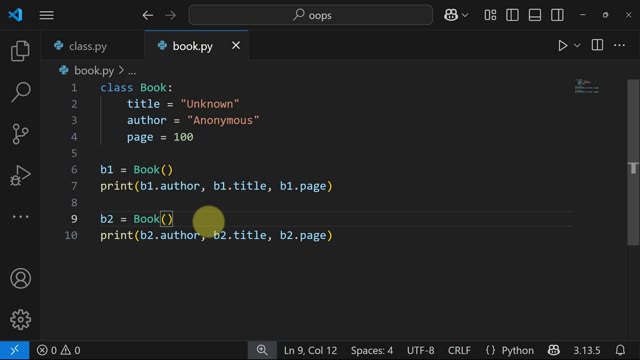Screen dimensions: 640x360
Task: Change end of line sequence CRLF
Action: [459, 350]
